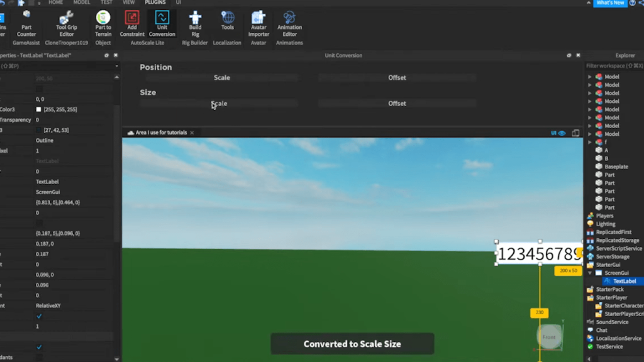Pick the white Color3 swatch
Image resolution: width=644 pixels, height=362 pixels.
pyautogui.click(x=38, y=109)
